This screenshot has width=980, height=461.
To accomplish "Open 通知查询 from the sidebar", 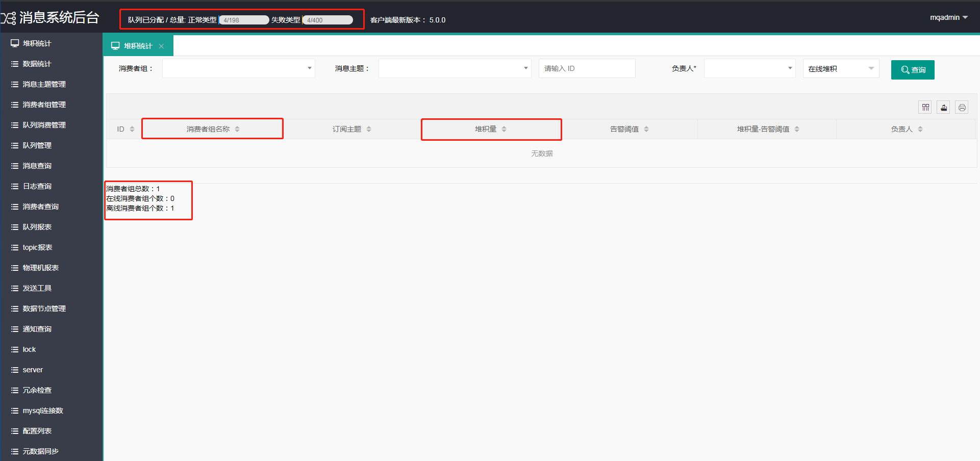I will 51,329.
